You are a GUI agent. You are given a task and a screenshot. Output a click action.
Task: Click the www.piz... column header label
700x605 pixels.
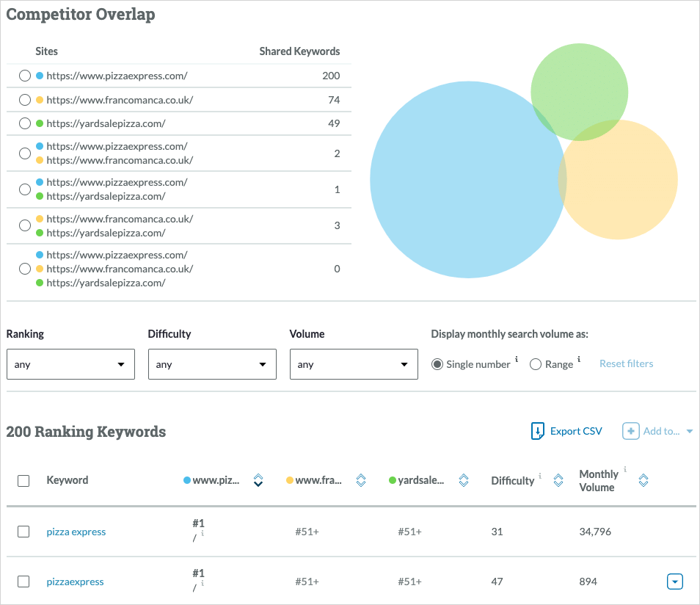pyautogui.click(x=216, y=480)
